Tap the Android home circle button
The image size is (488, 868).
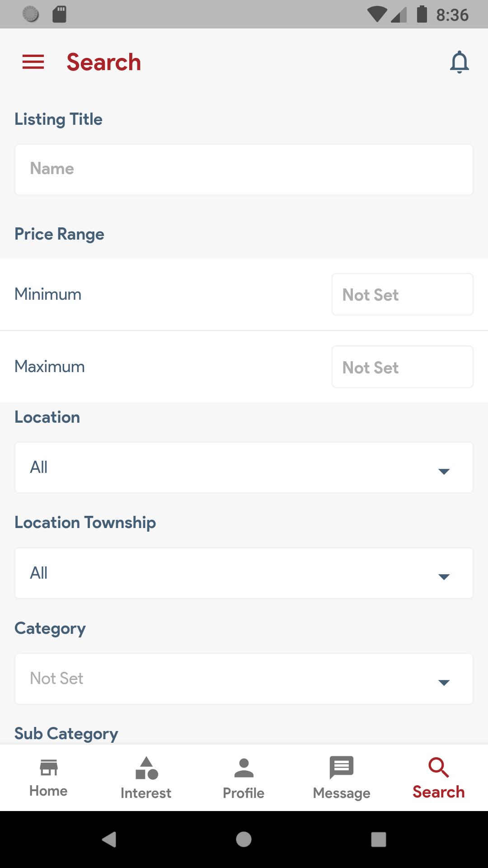(x=244, y=839)
